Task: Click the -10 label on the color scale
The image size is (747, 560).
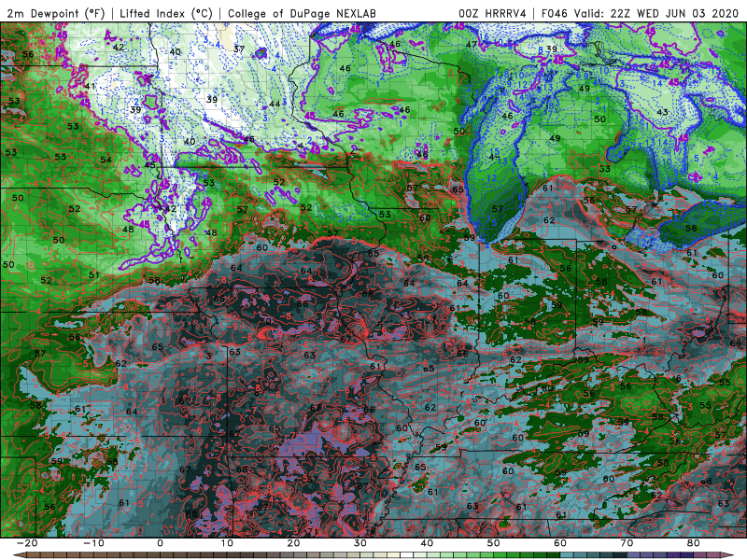Action: click(x=93, y=543)
